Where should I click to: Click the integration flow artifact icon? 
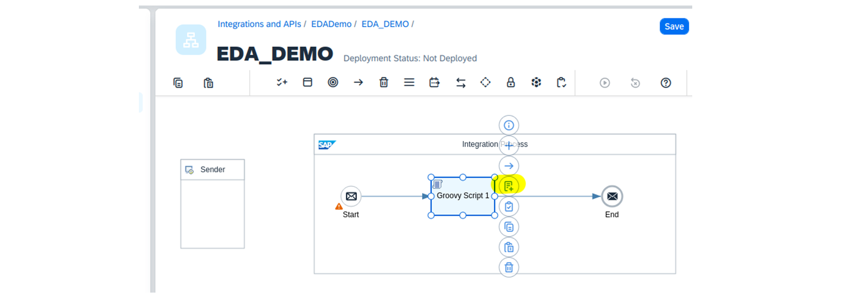(191, 40)
